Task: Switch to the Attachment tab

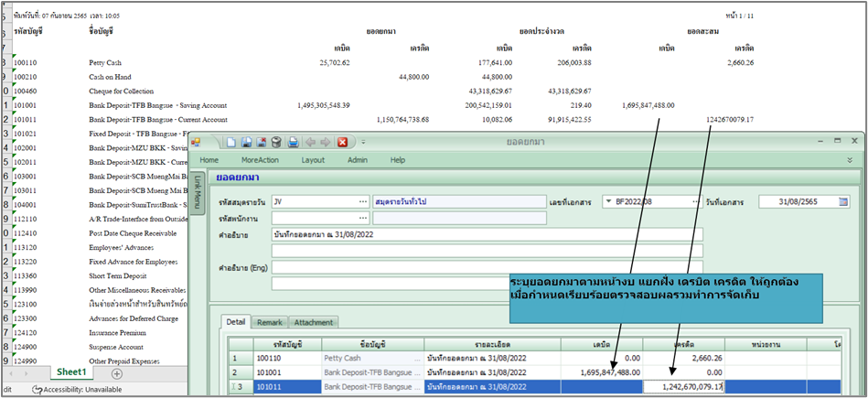Action: (314, 322)
